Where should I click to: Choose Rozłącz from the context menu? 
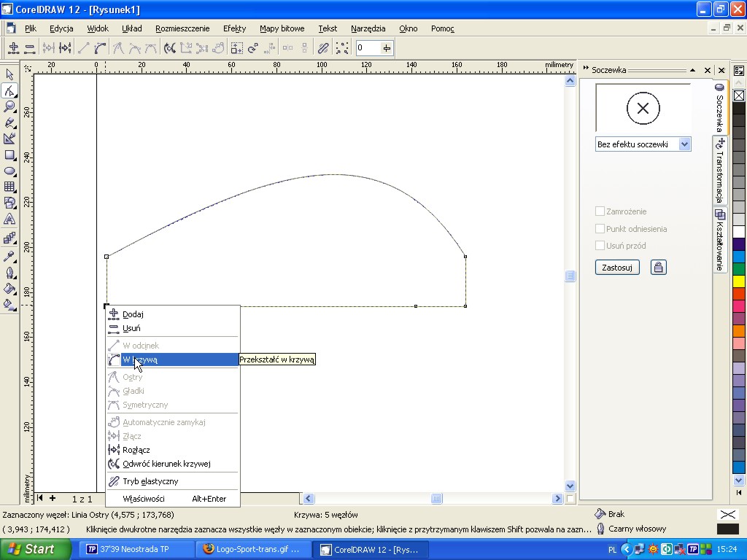136,450
